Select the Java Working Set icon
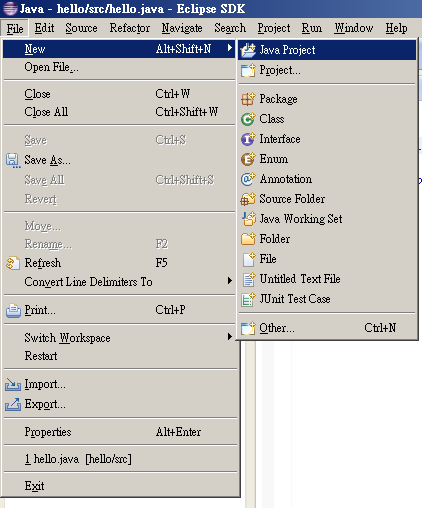This screenshot has height=508, width=422. tap(249, 219)
